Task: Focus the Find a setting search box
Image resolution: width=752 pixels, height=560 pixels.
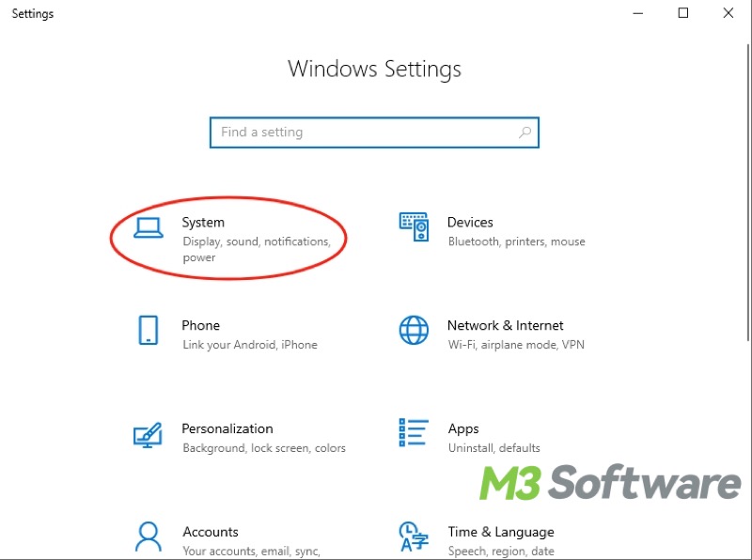Action: coord(374,132)
